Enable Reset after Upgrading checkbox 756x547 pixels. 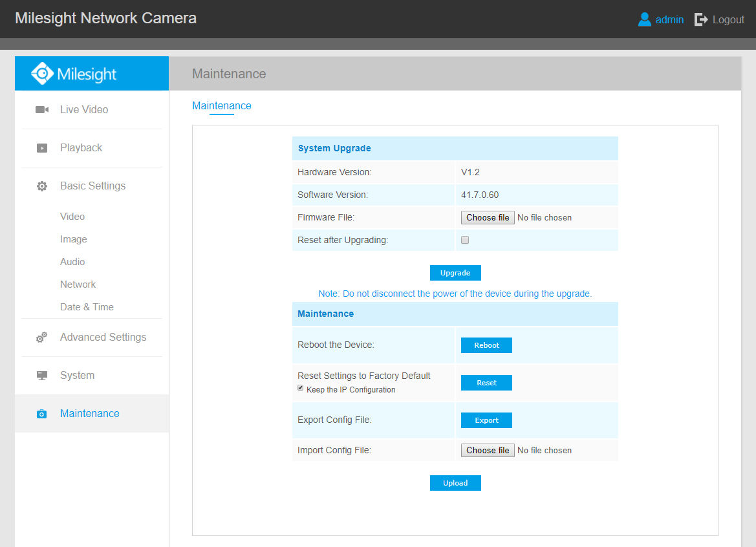(x=465, y=240)
